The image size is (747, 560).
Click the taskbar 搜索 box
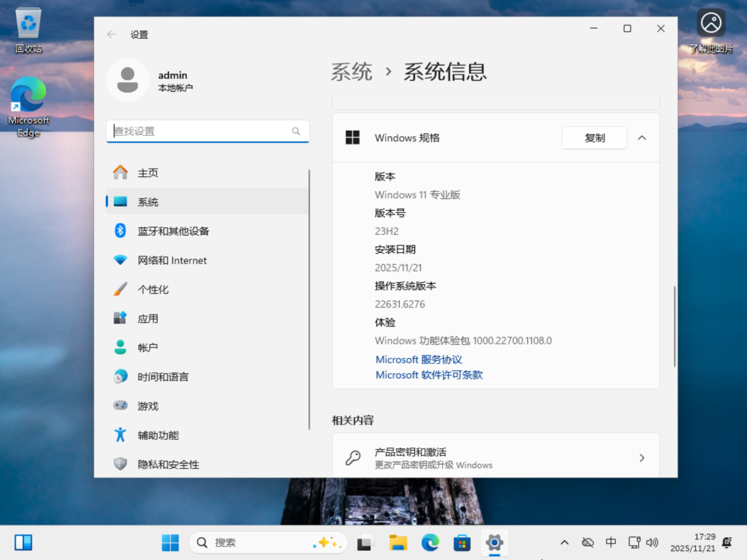(268, 543)
